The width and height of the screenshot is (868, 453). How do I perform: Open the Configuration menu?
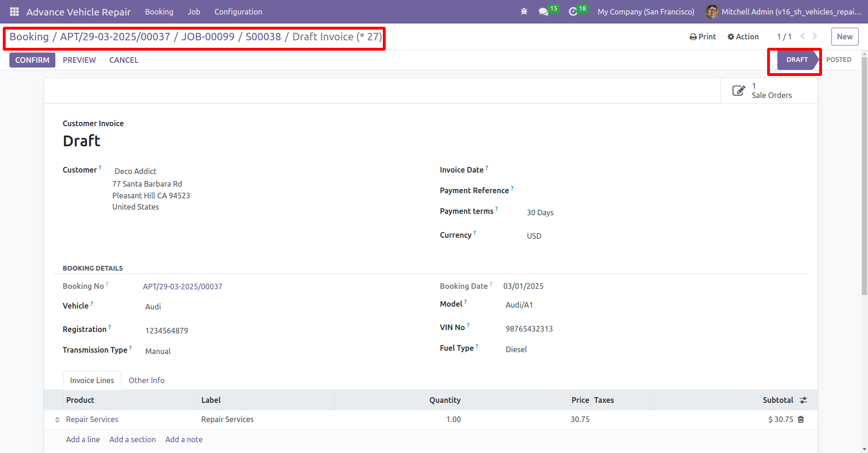click(238, 12)
